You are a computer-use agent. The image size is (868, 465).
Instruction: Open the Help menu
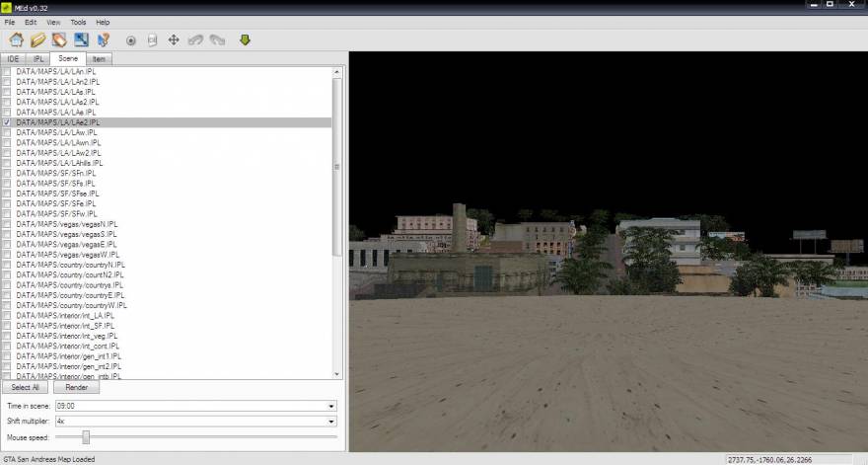pyautogui.click(x=103, y=22)
